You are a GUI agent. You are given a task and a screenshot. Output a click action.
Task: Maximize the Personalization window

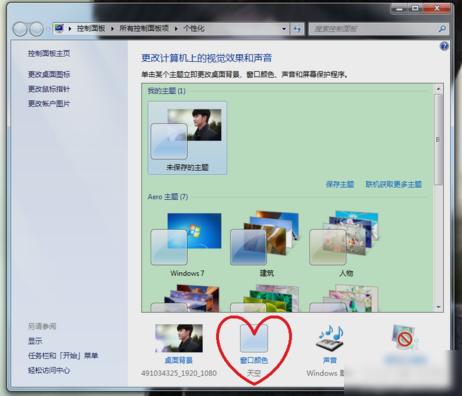pos(415,9)
